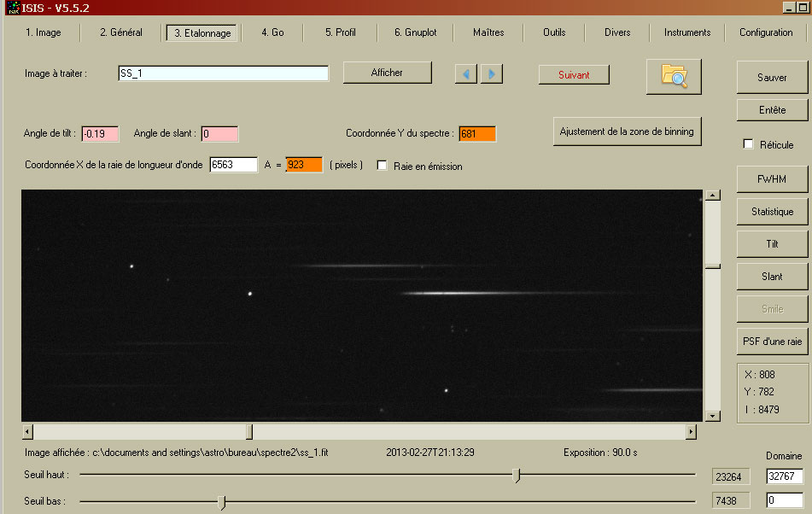
Task: Click the Statistique button
Action: (772, 211)
